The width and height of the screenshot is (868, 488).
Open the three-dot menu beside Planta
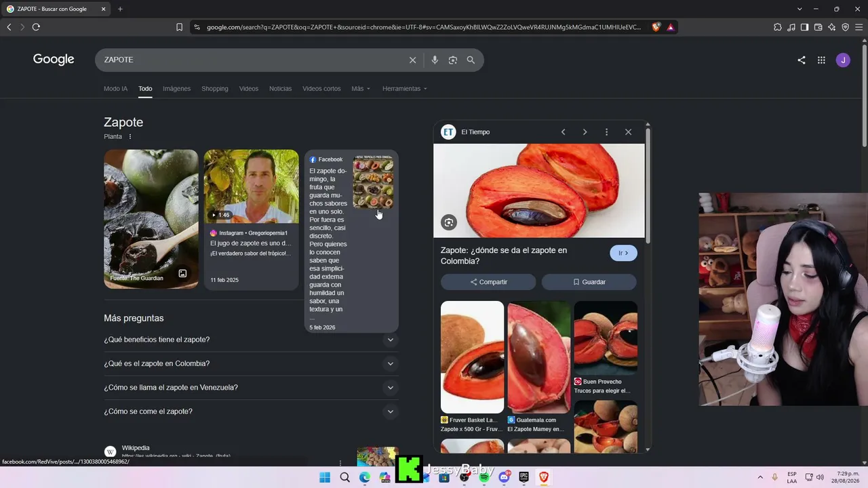pos(130,136)
